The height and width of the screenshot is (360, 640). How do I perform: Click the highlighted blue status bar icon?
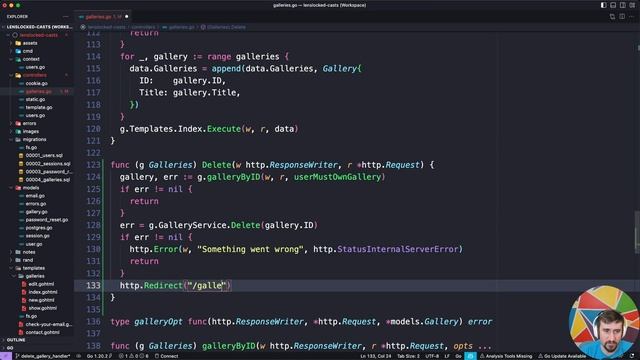coord(471,356)
